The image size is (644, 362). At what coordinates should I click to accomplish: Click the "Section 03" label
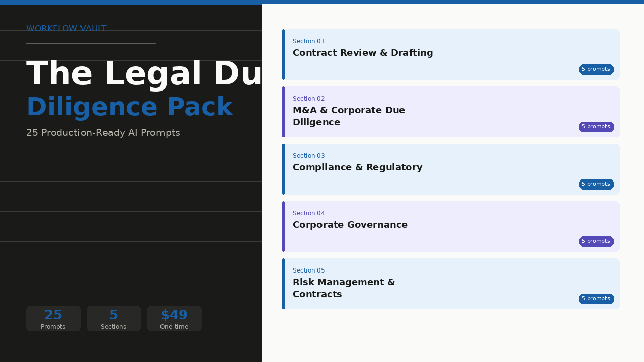tap(309, 156)
